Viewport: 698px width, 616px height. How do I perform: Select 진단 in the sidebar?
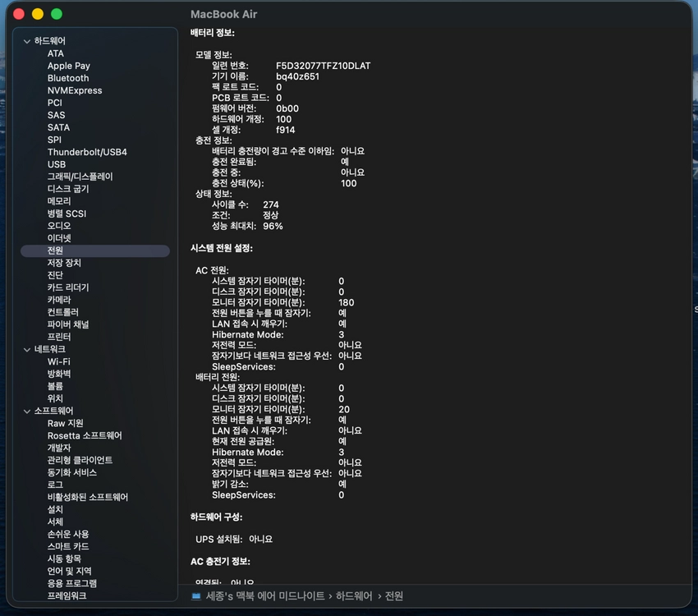tap(55, 275)
